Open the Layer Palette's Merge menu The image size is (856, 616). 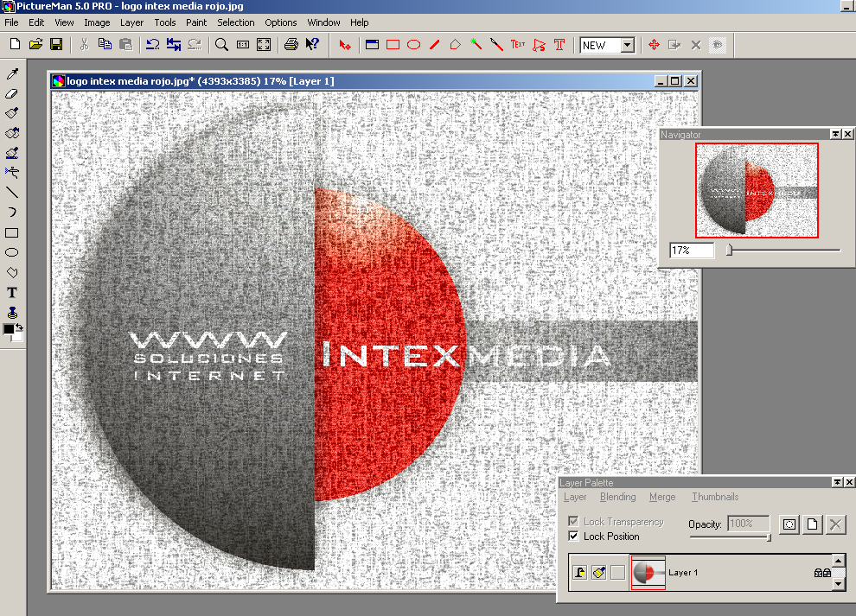click(662, 497)
